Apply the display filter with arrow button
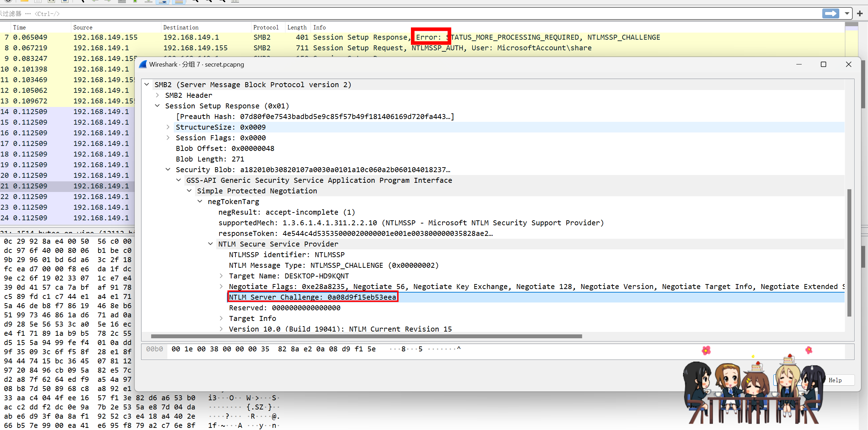The image size is (868, 430). pos(831,13)
